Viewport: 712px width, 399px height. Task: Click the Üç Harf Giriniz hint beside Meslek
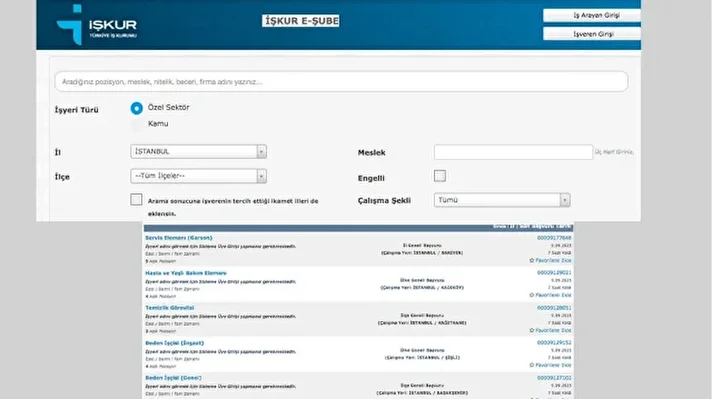pos(614,152)
